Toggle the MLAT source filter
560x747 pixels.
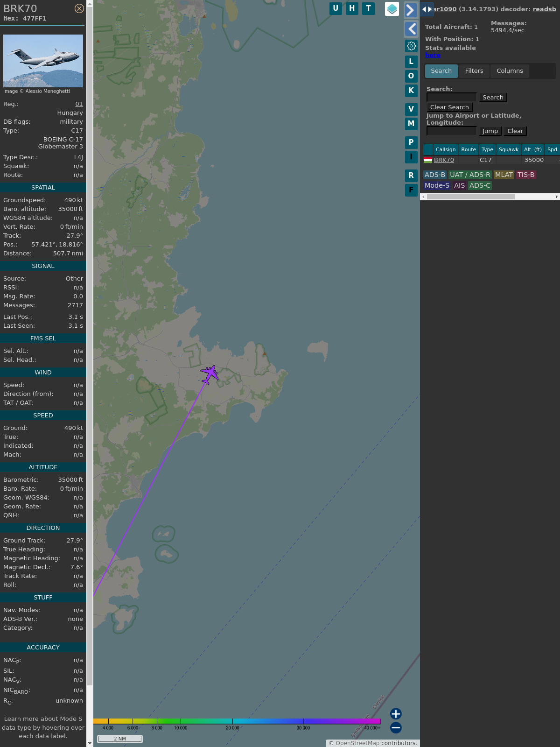(504, 175)
